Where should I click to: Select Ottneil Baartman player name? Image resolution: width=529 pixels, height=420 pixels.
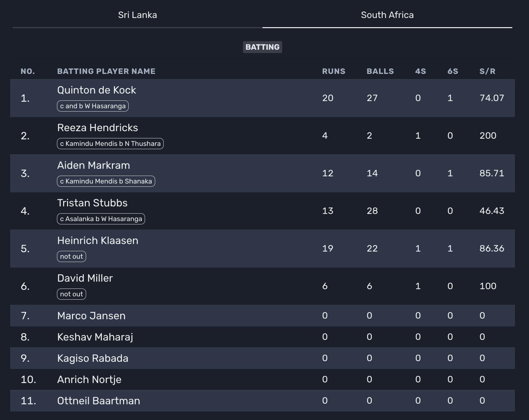[x=99, y=401]
